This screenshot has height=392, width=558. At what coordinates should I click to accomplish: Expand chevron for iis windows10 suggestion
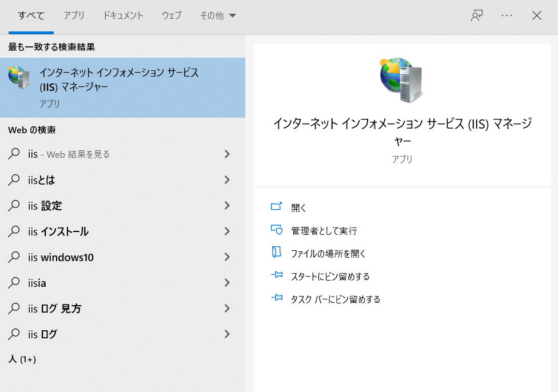click(x=227, y=257)
